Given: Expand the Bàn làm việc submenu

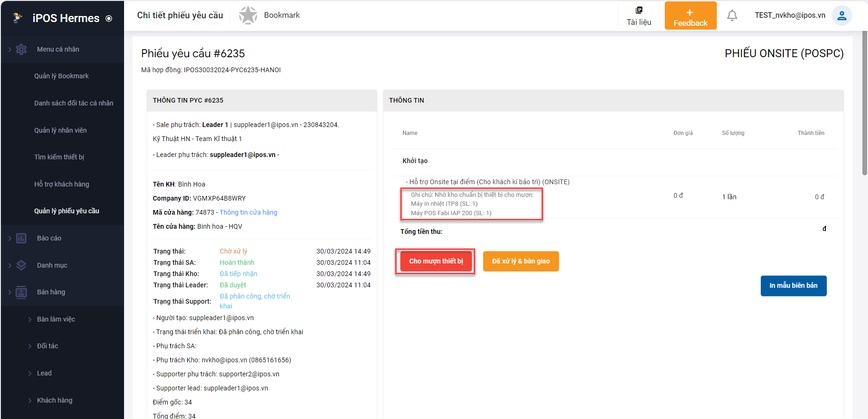Looking at the screenshot, I should point(30,319).
